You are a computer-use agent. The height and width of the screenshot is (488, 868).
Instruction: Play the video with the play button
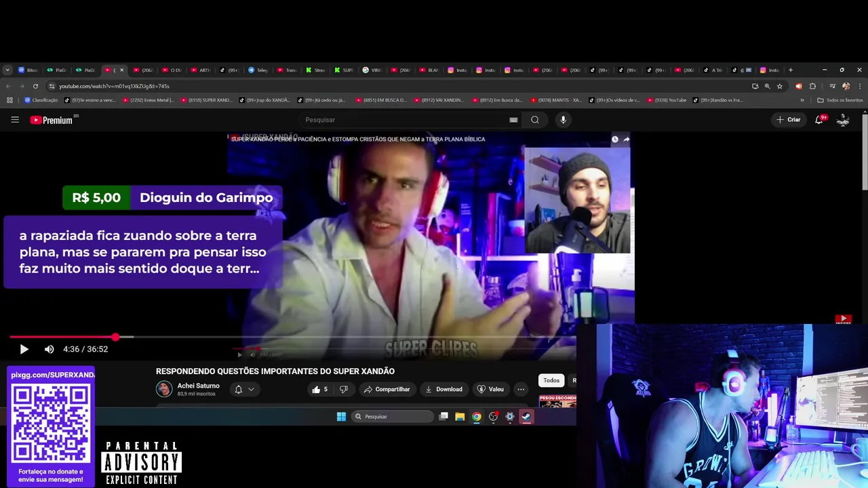[24, 349]
